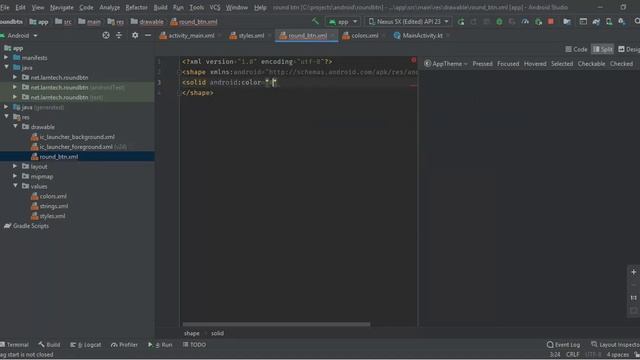Open the Layout Inspector button
640x360 pixels.
[615, 345]
